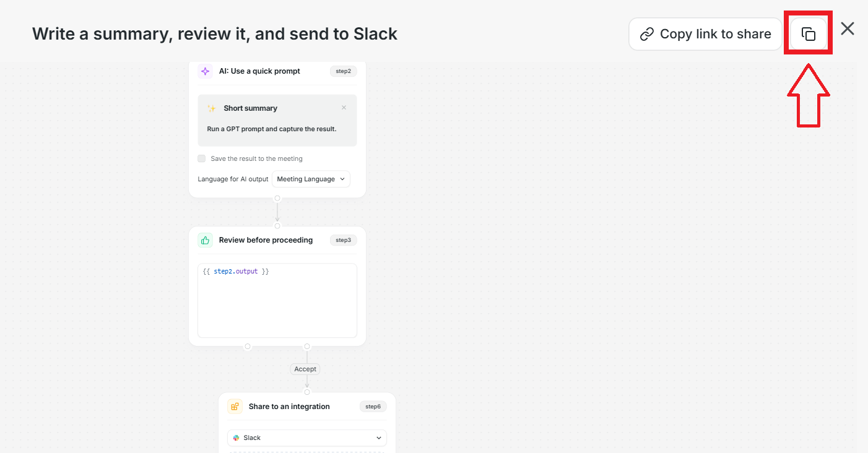
Task: Click the duplicate workflow copy icon
Action: click(809, 34)
